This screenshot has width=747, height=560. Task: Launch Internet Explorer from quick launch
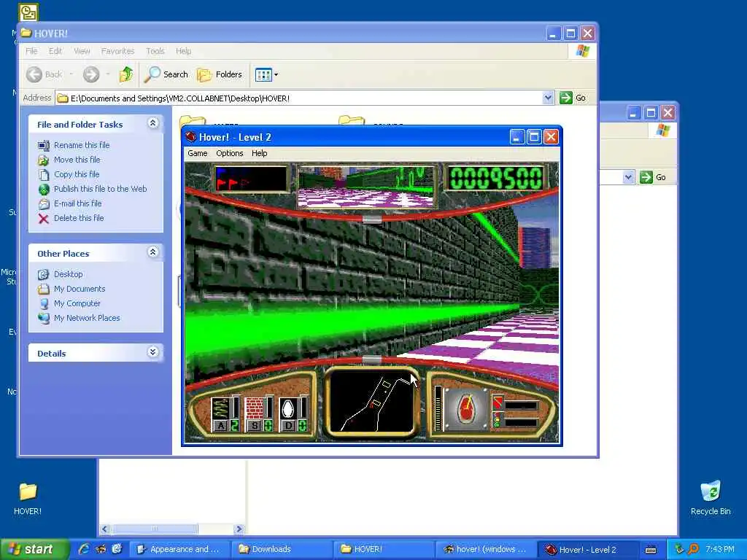(x=84, y=549)
